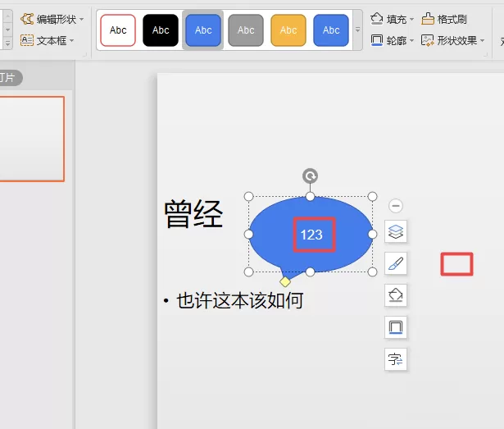Apply the black Abc shape style
Screen dimensions: 504x429
[x=161, y=30]
